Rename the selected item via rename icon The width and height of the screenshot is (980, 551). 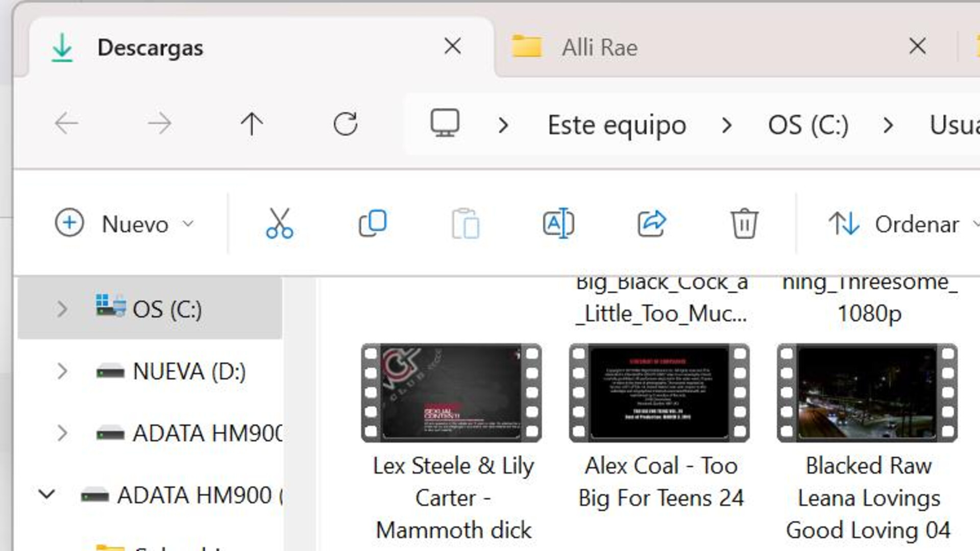tap(558, 223)
